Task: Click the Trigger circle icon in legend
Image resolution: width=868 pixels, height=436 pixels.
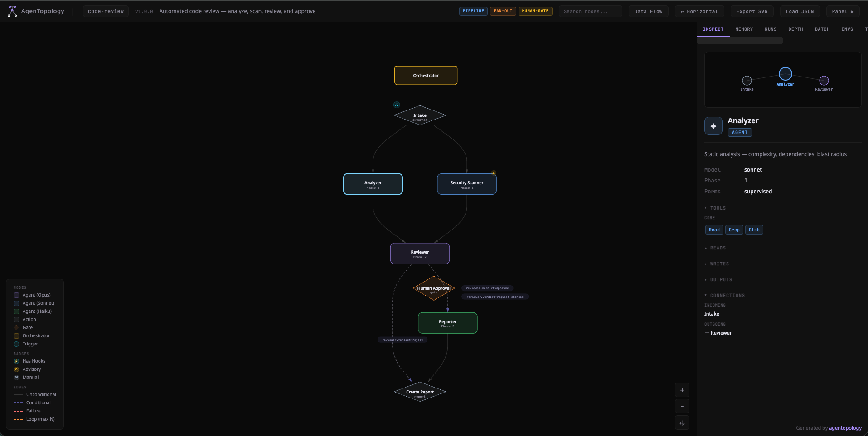Action: point(16,344)
